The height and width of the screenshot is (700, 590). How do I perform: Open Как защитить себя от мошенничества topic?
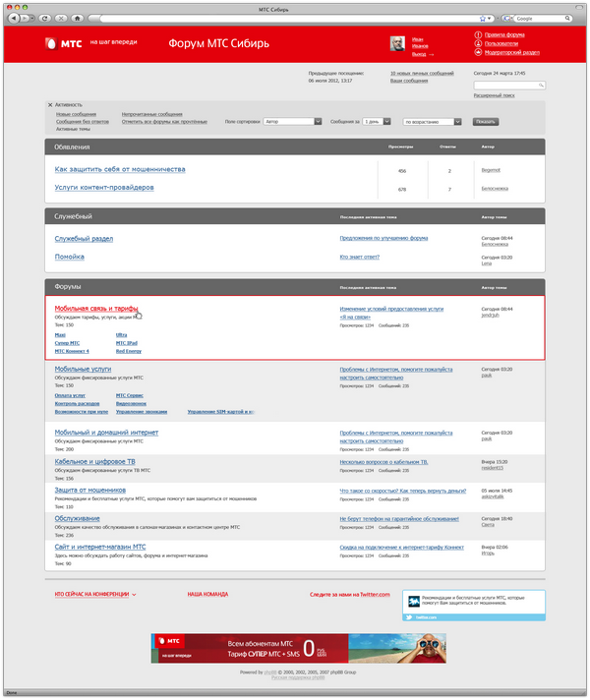120,170
